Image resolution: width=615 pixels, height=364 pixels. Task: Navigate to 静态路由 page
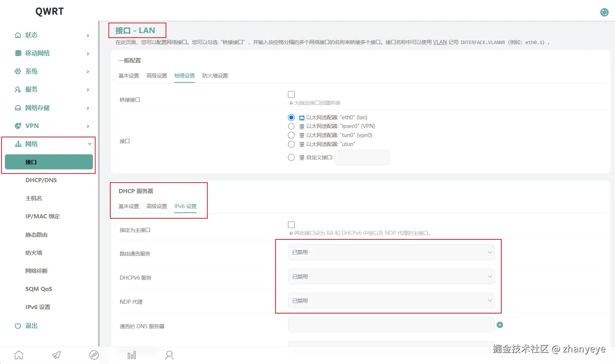pos(37,235)
